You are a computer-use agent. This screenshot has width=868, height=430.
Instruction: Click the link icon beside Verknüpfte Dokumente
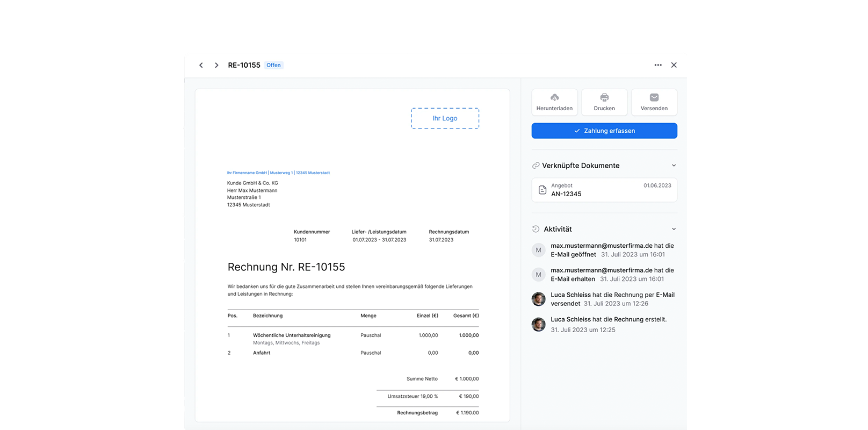[x=536, y=166]
